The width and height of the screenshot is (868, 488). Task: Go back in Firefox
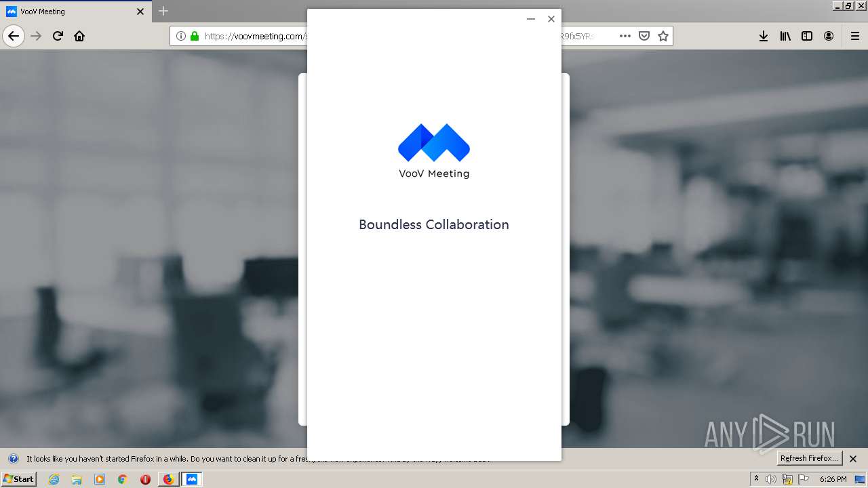click(14, 36)
